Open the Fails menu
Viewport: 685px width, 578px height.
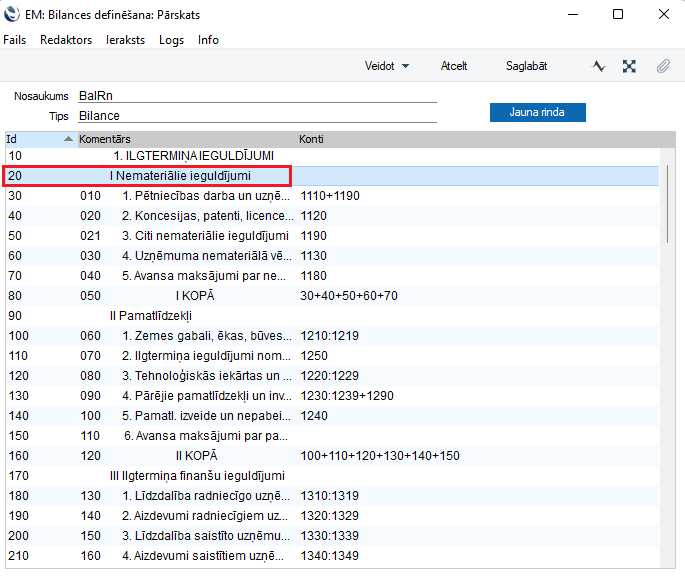click(x=15, y=40)
